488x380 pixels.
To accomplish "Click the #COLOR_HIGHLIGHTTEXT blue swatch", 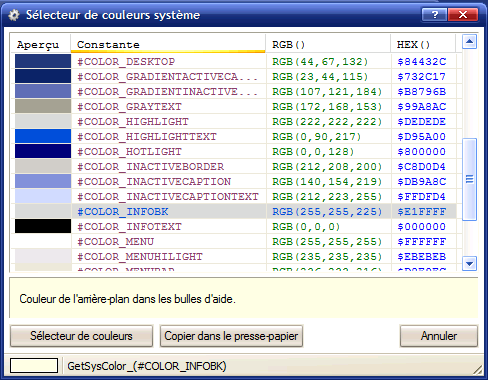I will pos(43,136).
